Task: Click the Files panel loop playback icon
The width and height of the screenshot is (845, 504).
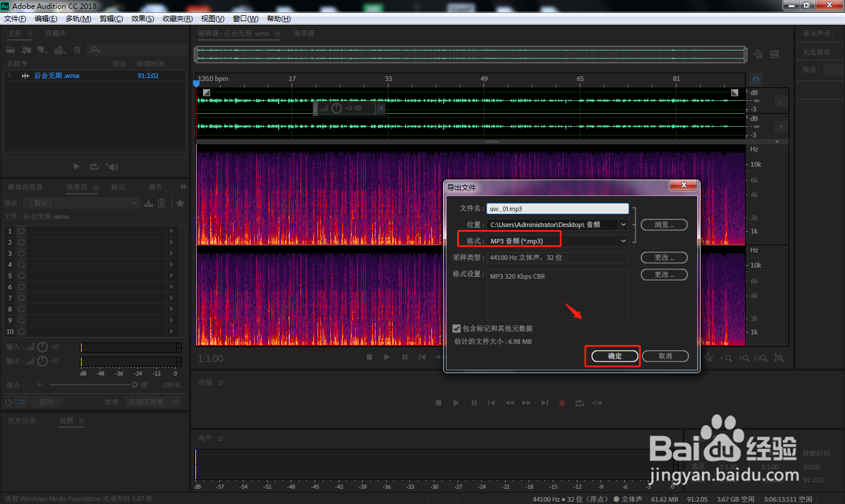Action: (x=94, y=167)
